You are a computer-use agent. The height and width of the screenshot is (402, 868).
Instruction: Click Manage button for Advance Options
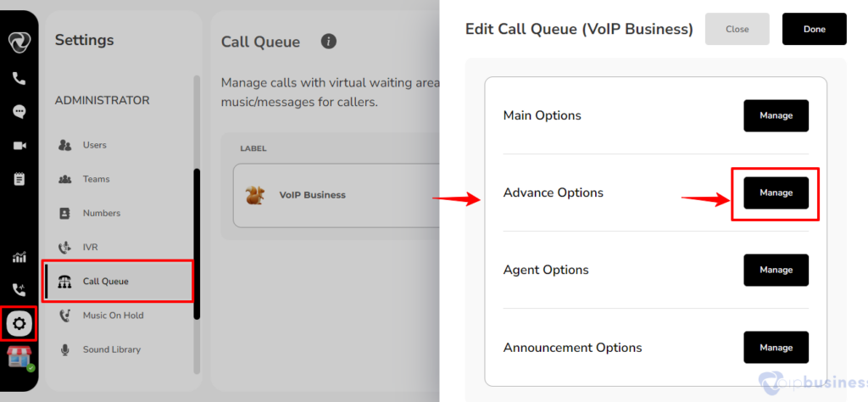(x=776, y=193)
